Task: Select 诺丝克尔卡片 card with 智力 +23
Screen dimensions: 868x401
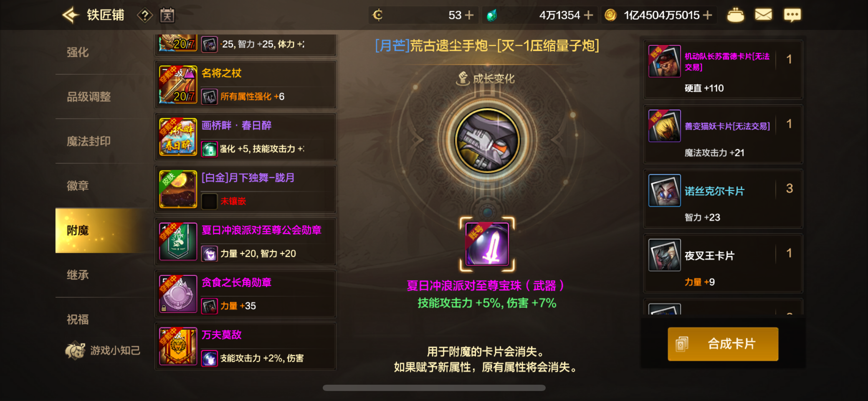Action: pos(723,199)
